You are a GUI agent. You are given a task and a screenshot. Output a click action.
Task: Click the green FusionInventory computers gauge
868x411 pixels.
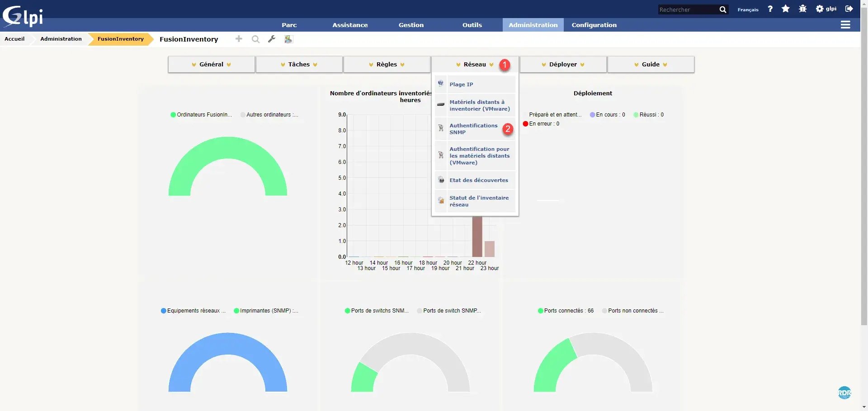click(228, 147)
